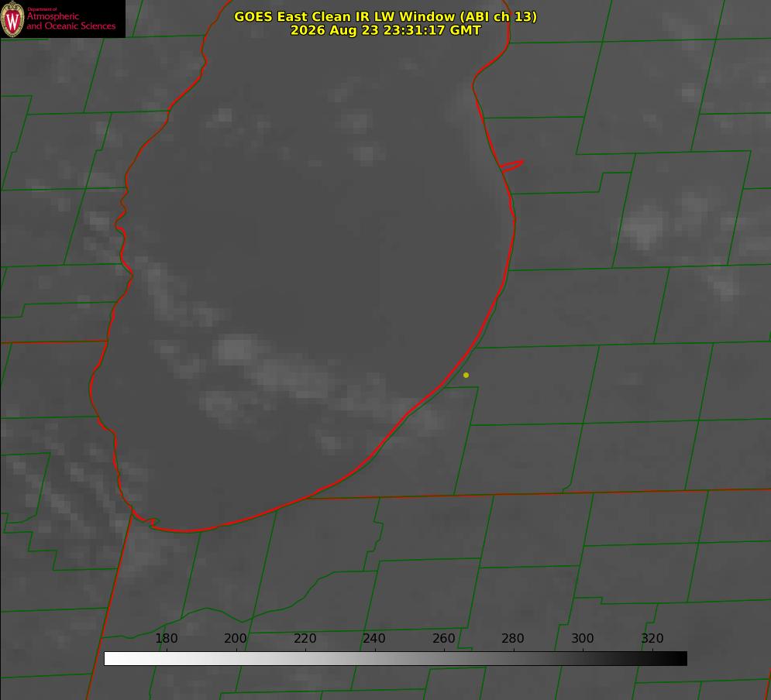Click the UW Atmospheric and Oceanic Sciences logo

tap(63, 19)
